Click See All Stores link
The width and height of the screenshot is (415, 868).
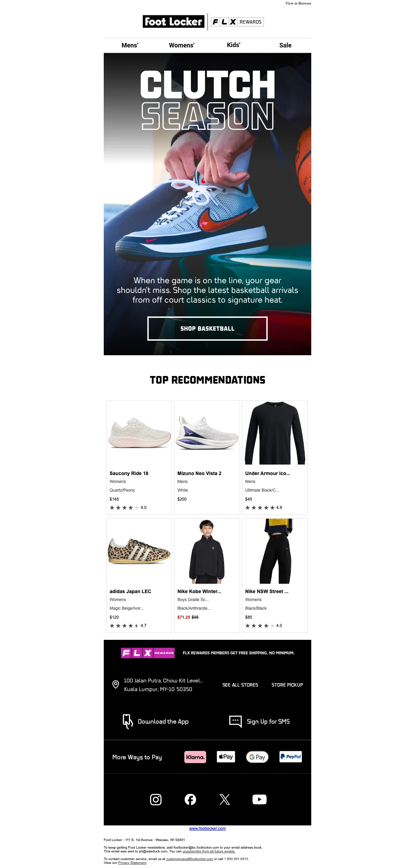point(240,685)
